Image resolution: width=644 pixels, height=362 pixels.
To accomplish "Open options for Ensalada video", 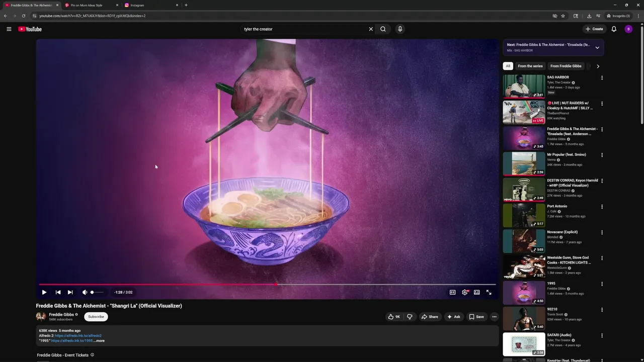I will [602, 129].
